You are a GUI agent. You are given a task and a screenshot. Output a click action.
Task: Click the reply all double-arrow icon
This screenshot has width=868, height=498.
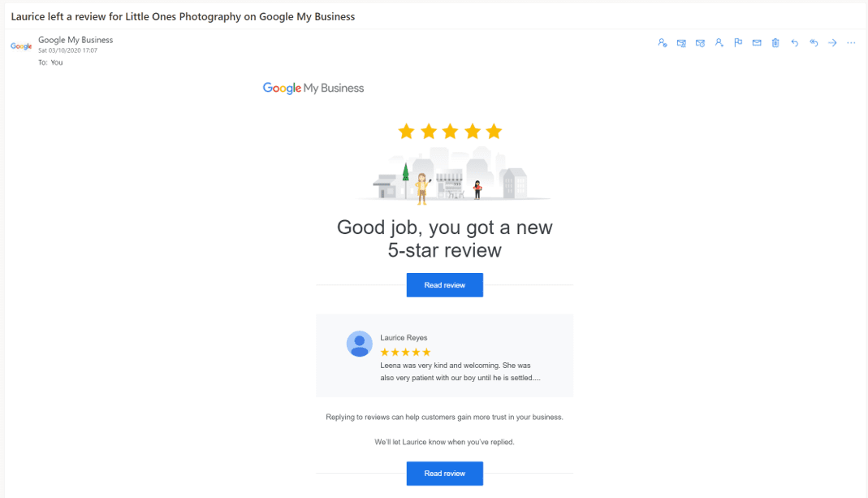click(x=814, y=43)
